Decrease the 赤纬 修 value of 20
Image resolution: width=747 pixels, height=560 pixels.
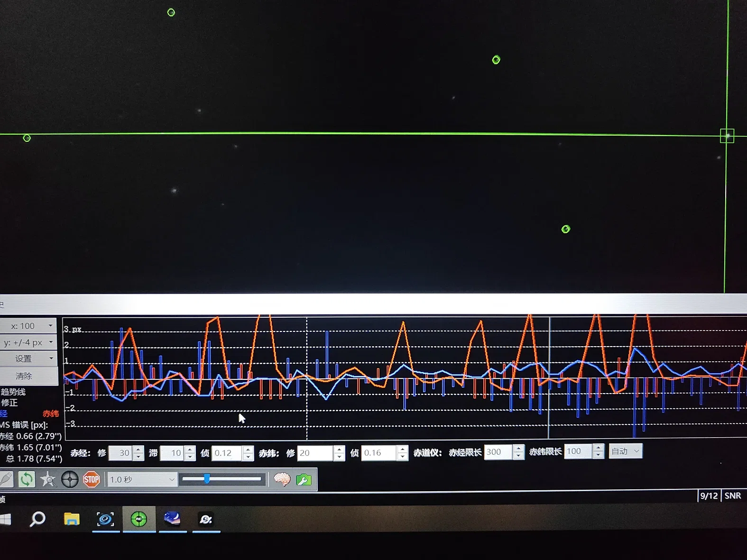339,457
